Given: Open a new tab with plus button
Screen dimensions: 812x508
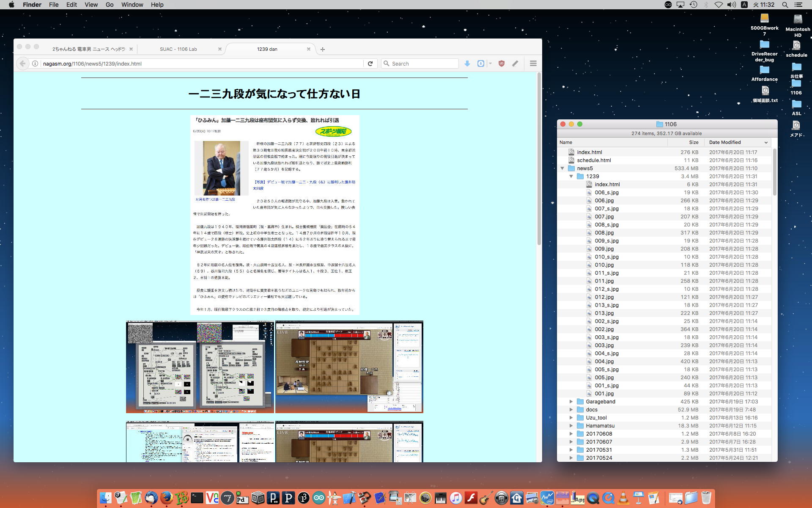Looking at the screenshot, I should [323, 49].
